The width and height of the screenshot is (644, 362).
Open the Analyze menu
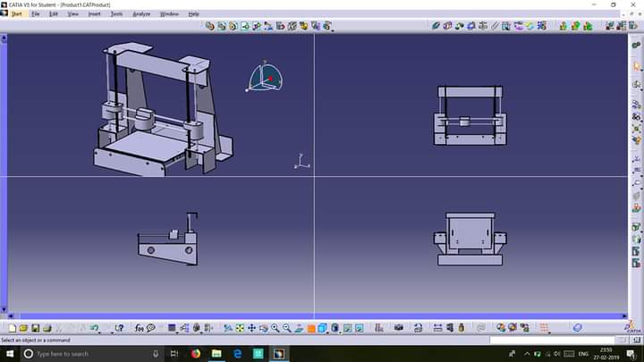tap(141, 14)
